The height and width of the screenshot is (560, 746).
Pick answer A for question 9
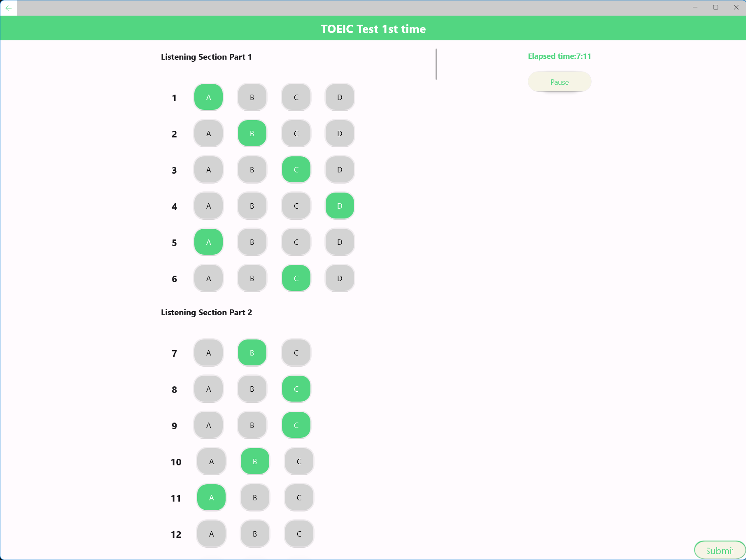209,425
